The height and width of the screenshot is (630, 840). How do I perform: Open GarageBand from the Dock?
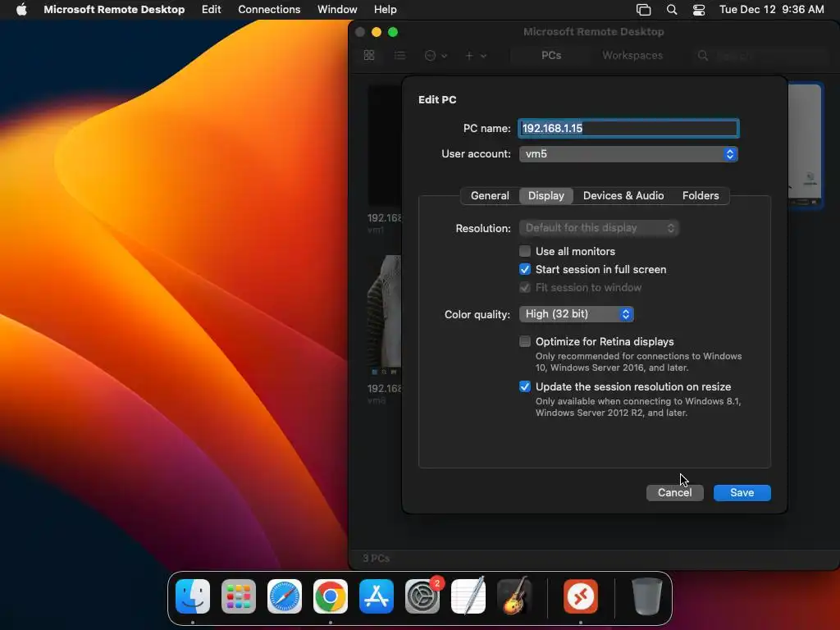(x=514, y=596)
